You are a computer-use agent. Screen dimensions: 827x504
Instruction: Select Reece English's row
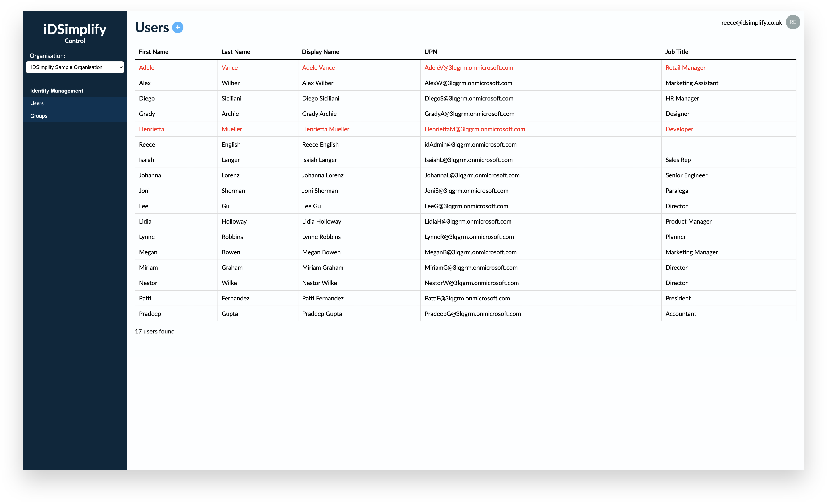point(320,144)
